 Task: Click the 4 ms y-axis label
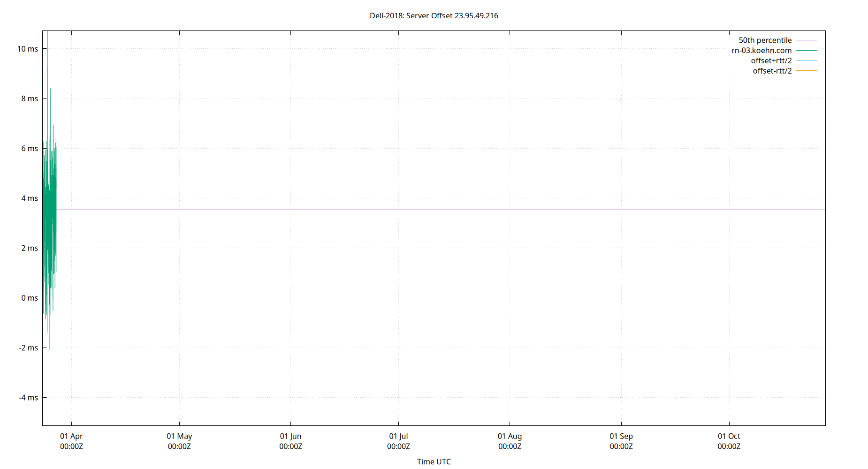pos(29,198)
